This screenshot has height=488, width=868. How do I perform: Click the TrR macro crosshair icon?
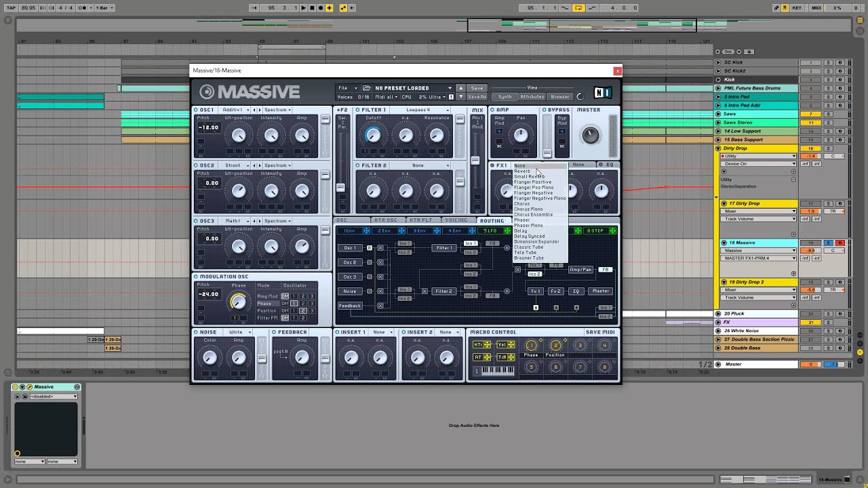point(511,357)
